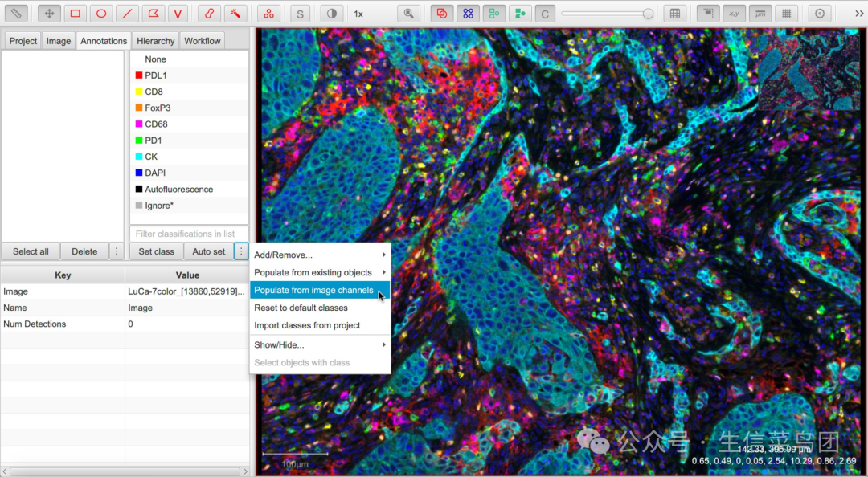Image resolution: width=868 pixels, height=477 pixels.
Task: Choose Import classes from project
Action: coord(320,325)
